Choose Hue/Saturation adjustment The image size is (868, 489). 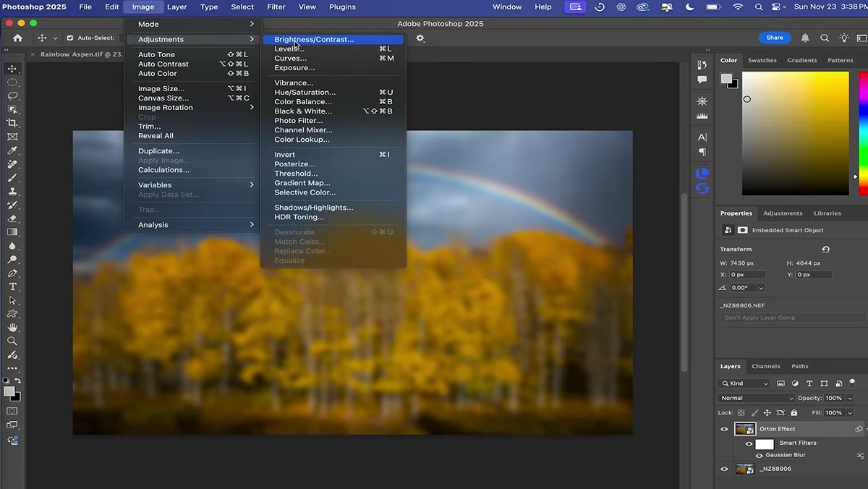pos(333,92)
